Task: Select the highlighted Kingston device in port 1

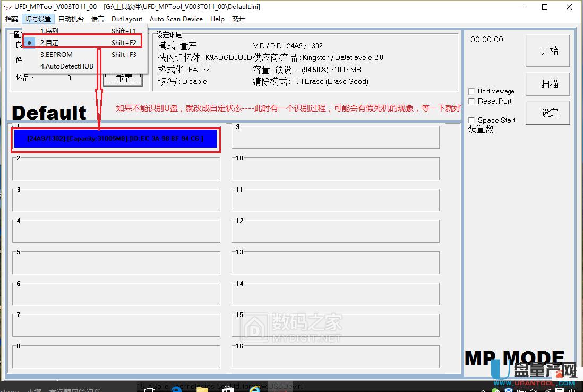Action: (116, 139)
